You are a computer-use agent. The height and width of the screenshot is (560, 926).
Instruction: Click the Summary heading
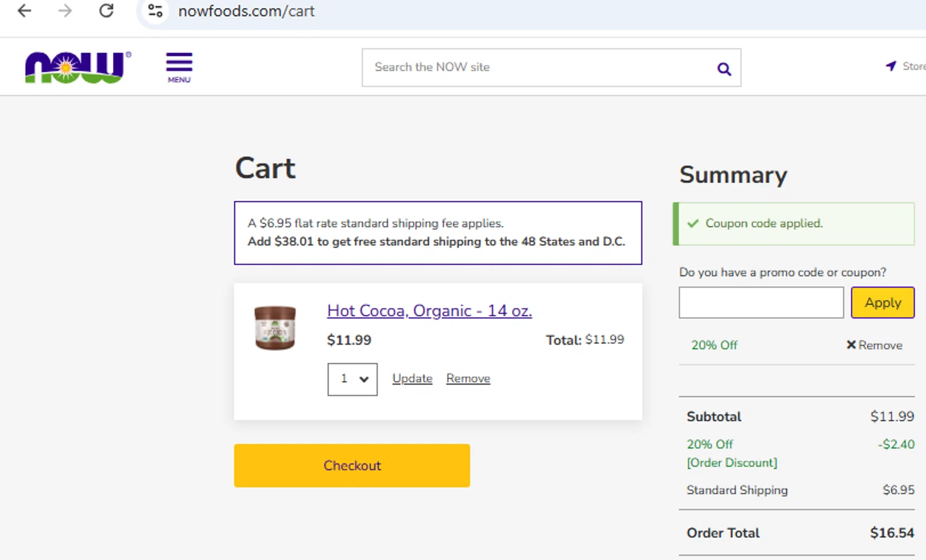pos(733,175)
